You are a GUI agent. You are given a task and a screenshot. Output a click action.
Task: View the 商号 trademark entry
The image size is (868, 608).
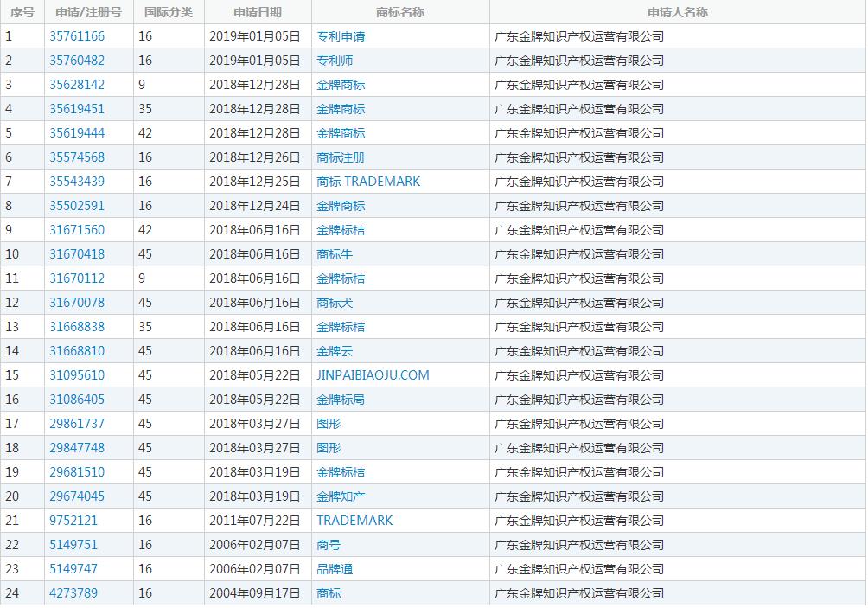pos(329,545)
